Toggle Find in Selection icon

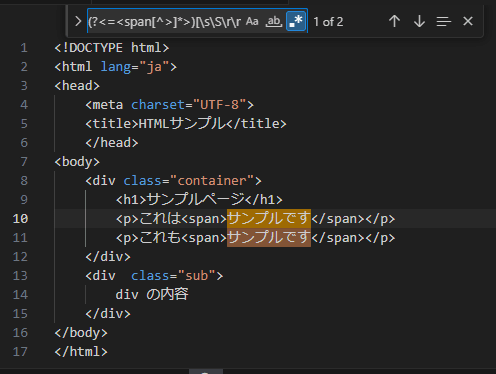click(x=444, y=22)
